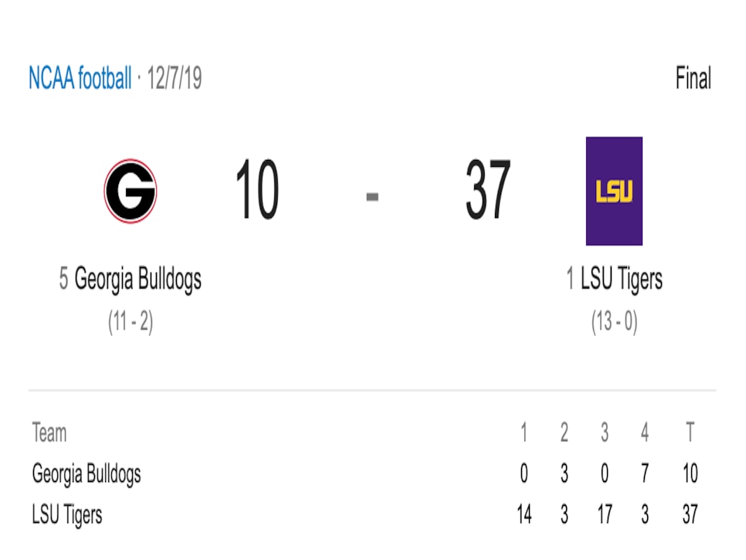
Task: Click LSU's third quarter score of 17
Action: click(605, 514)
